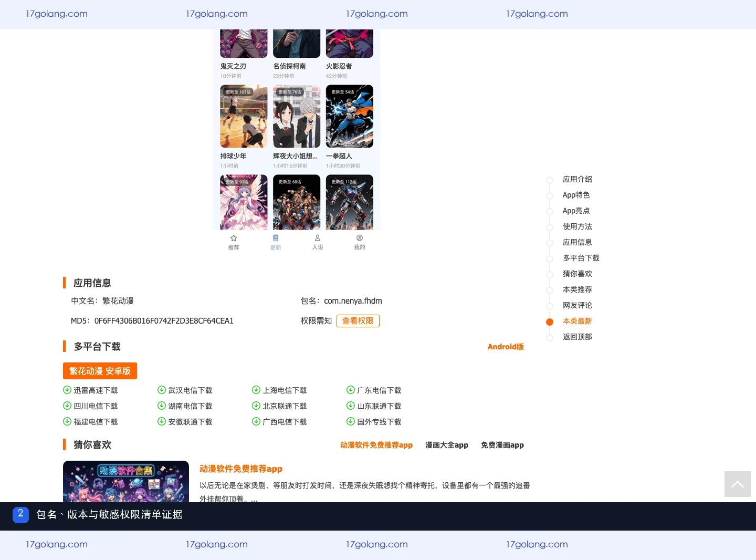The width and height of the screenshot is (756, 560).
Task: Click the download icon beside 上海电信下载
Action: point(256,390)
